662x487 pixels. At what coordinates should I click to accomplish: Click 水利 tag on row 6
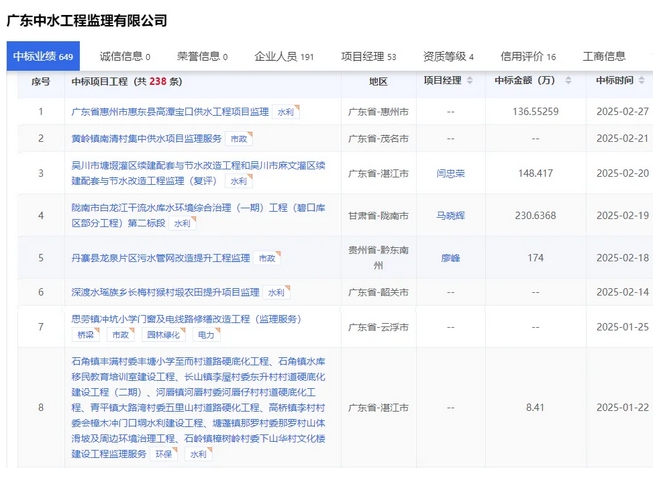tap(277, 292)
